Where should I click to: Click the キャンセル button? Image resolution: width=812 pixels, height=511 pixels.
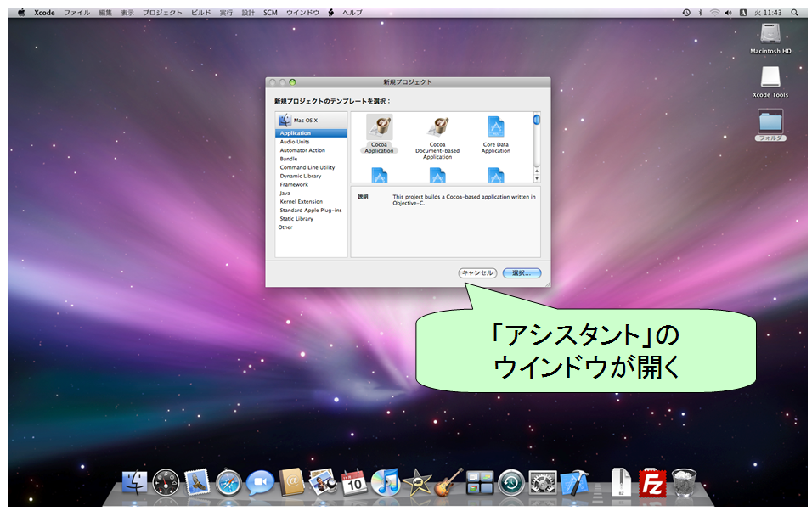pos(477,272)
